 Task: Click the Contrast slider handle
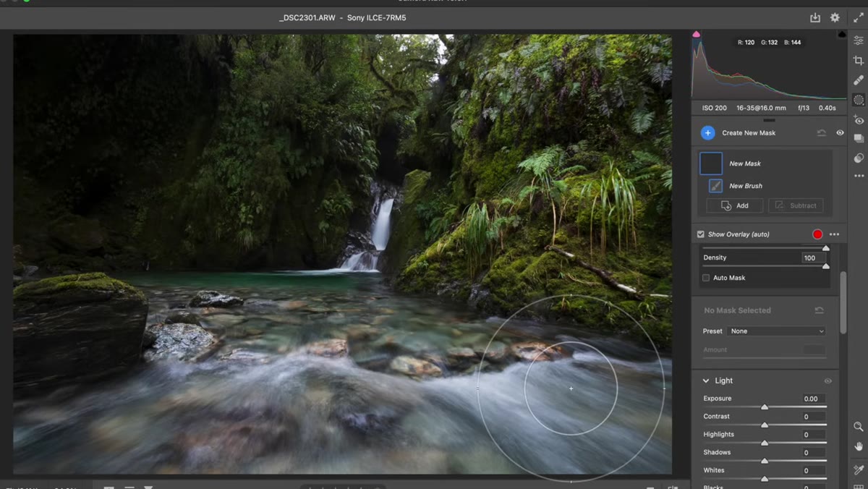pyautogui.click(x=765, y=425)
